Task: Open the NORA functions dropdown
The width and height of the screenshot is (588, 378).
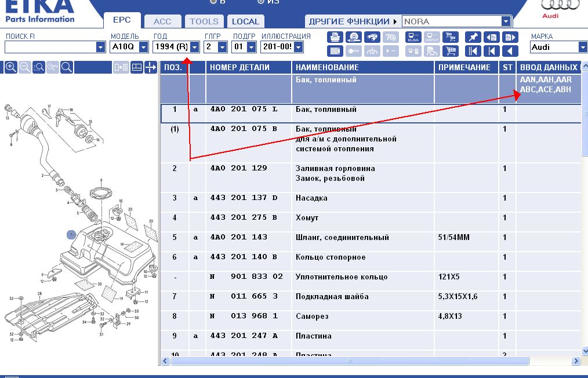Action: pos(506,21)
